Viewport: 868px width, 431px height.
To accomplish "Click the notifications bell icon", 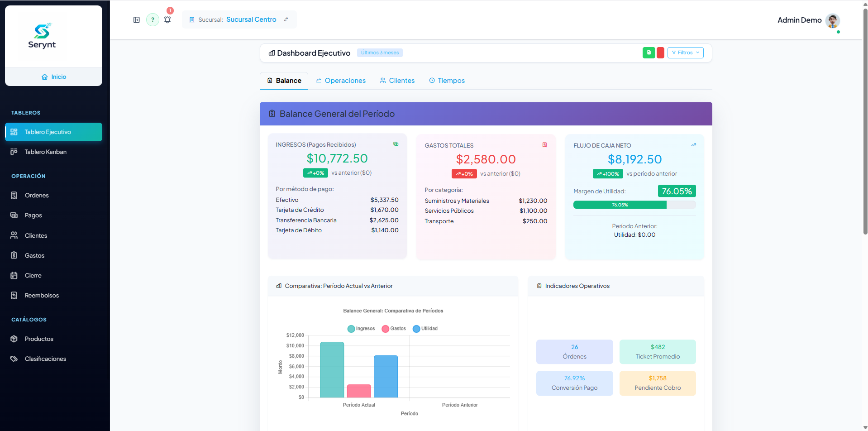I will tap(167, 19).
